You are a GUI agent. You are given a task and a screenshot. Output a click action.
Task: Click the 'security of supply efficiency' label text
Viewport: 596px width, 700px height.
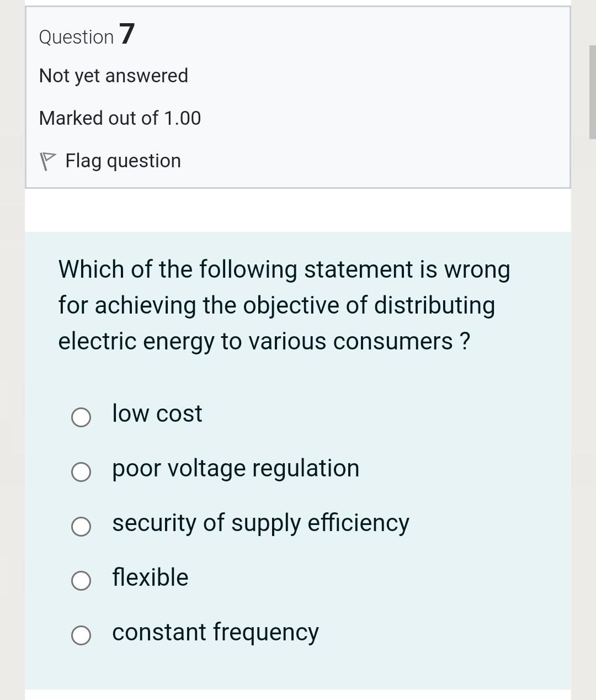[x=260, y=523]
